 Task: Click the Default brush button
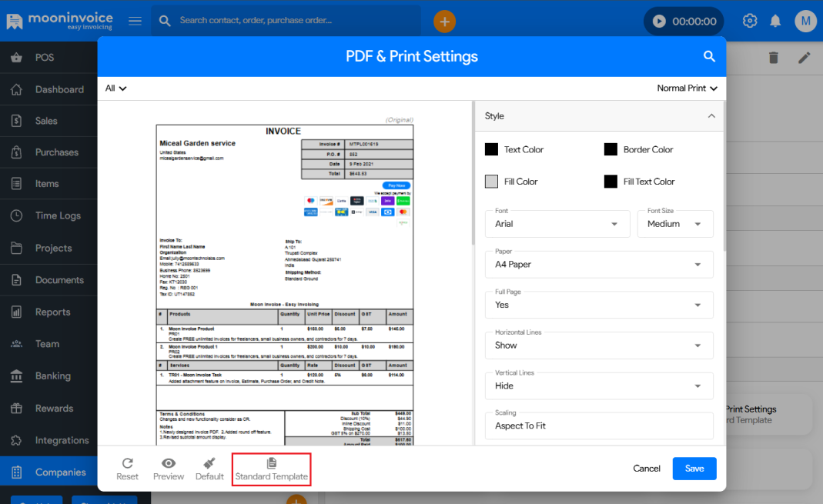[x=209, y=469]
